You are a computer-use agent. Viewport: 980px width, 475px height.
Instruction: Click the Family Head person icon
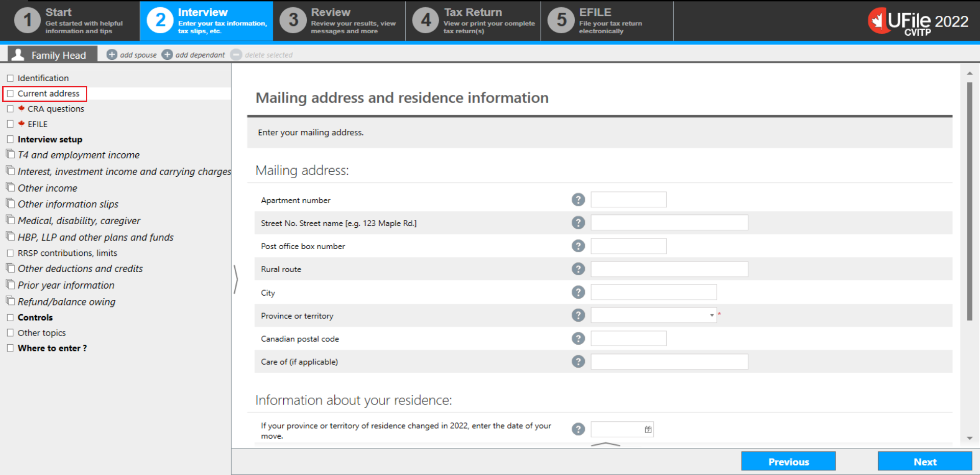18,54
